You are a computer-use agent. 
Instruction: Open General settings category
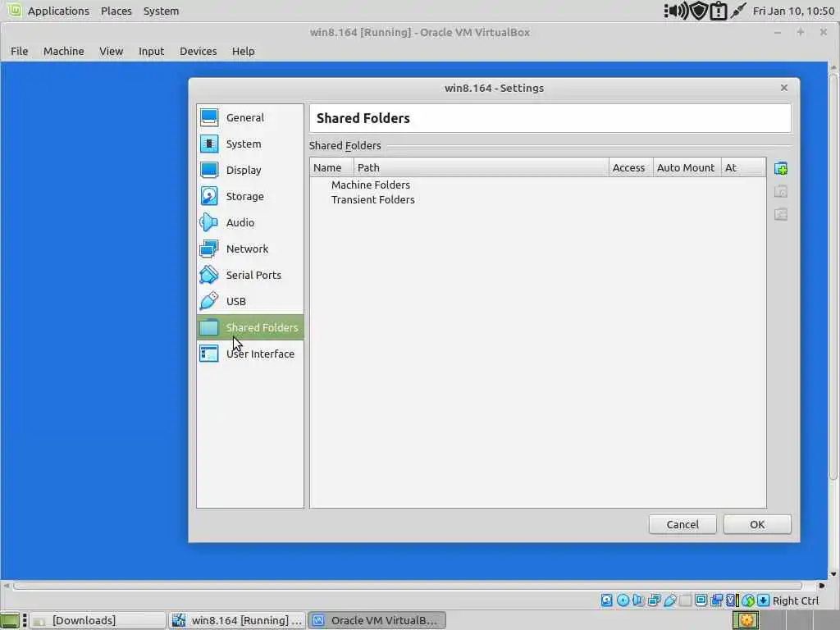250,117
